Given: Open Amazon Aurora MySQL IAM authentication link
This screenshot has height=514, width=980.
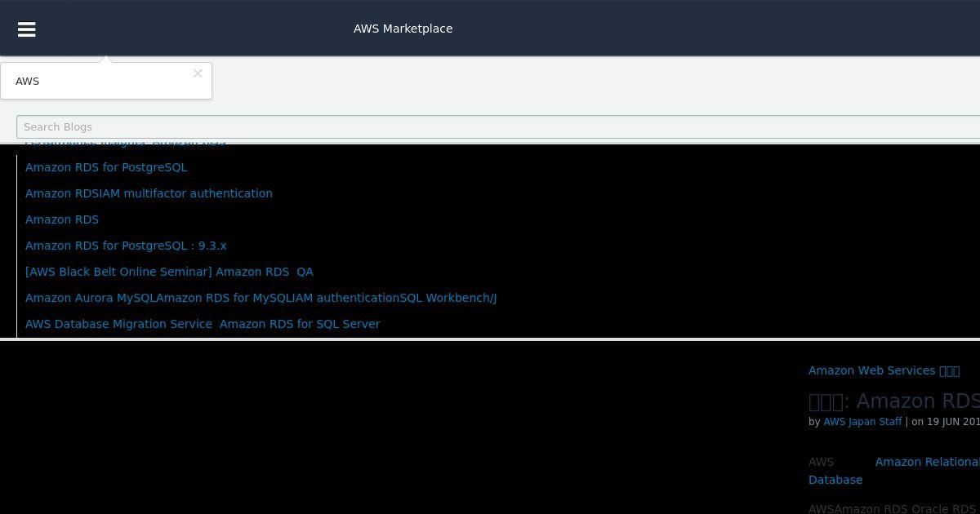Looking at the screenshot, I should [261, 298].
